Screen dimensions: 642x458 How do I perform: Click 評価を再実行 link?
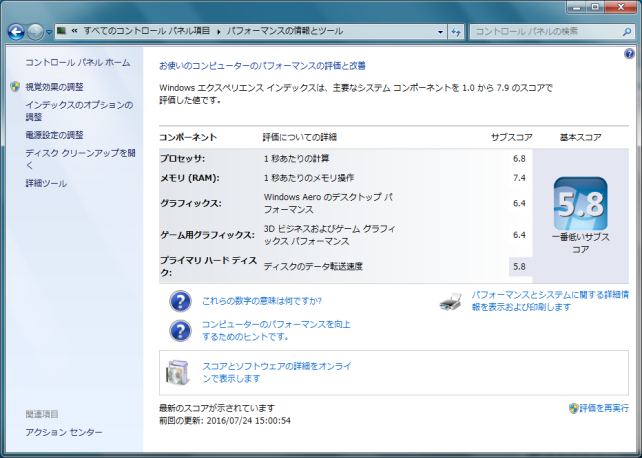click(x=604, y=408)
